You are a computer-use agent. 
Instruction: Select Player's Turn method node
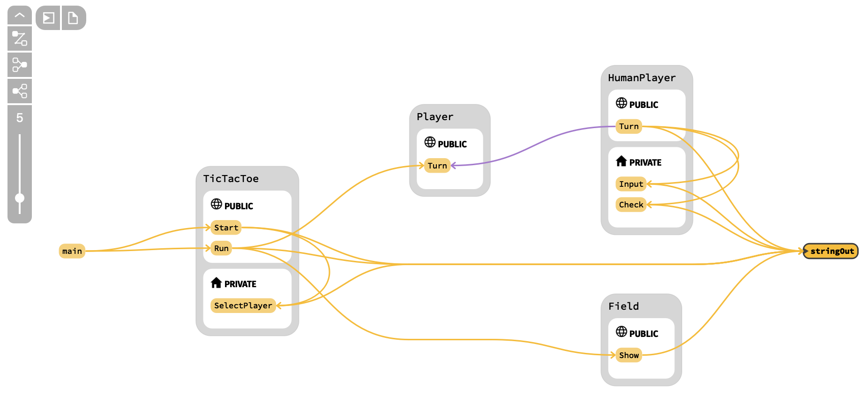tap(437, 166)
